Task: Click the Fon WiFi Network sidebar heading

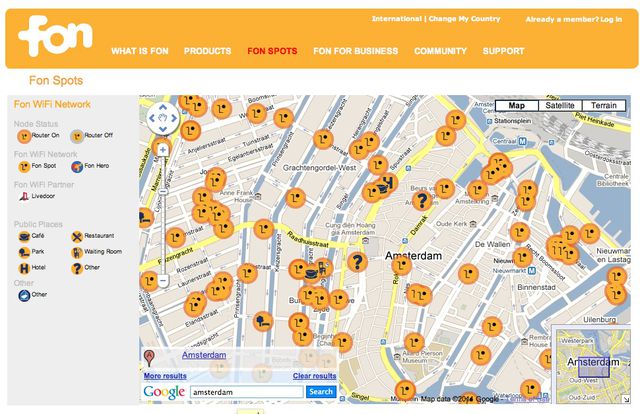Action: pos(52,104)
